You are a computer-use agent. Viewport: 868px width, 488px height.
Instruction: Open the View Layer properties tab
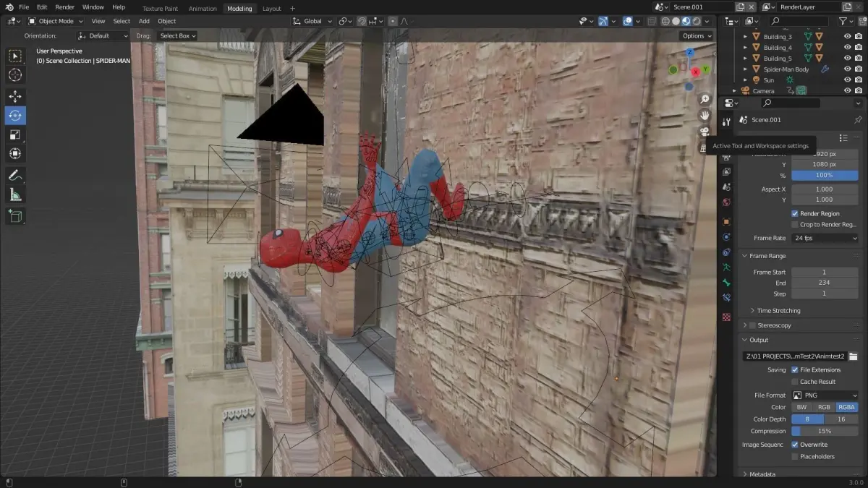[x=726, y=171]
